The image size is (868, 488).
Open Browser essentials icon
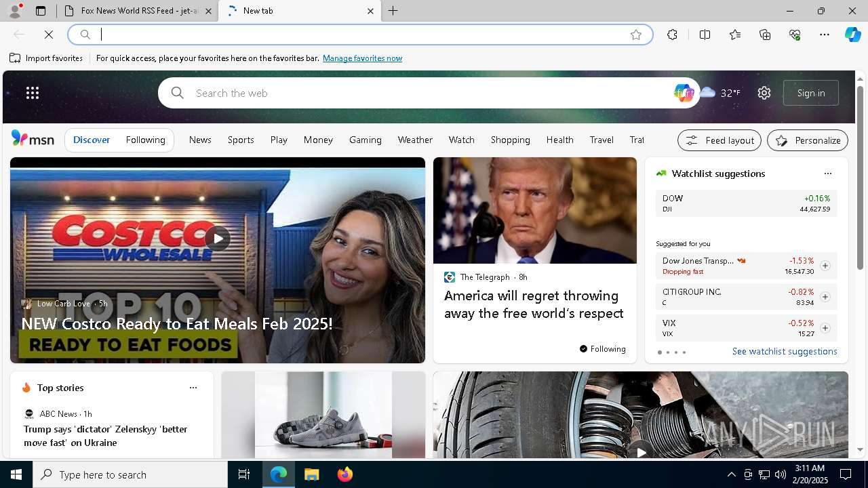click(x=795, y=35)
